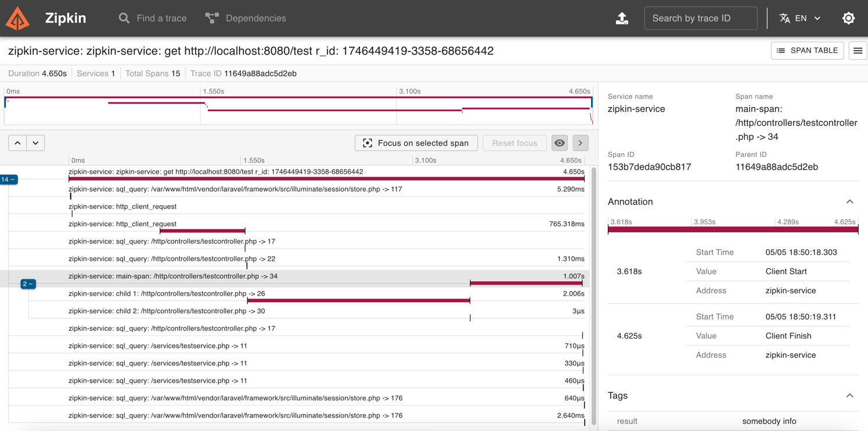Viewport: 868px width, 431px height.
Task: Toggle the eye visibility button
Action: click(x=560, y=143)
